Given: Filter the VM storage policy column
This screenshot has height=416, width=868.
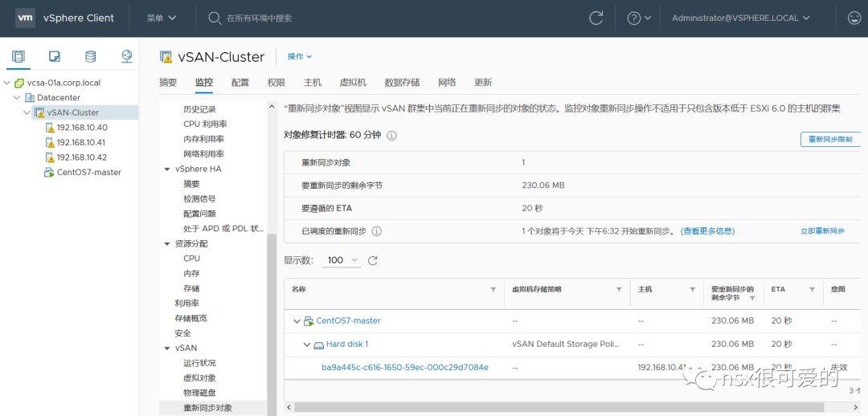Looking at the screenshot, I should [x=619, y=289].
